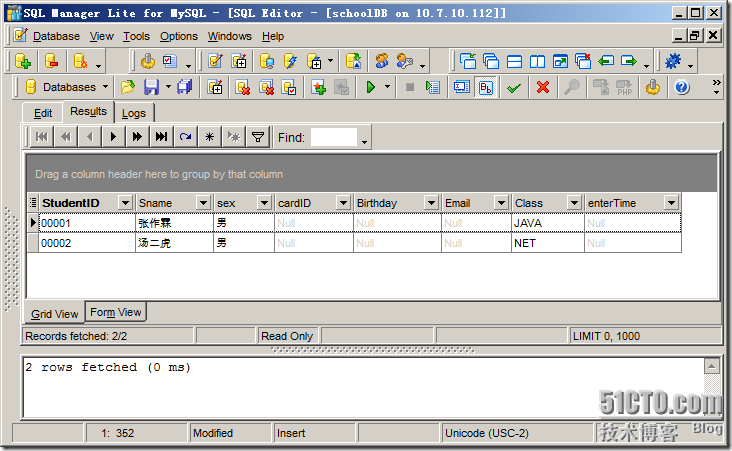Click the scroll up arrow in message pane
The width and height of the screenshot is (732, 451).
tap(711, 366)
